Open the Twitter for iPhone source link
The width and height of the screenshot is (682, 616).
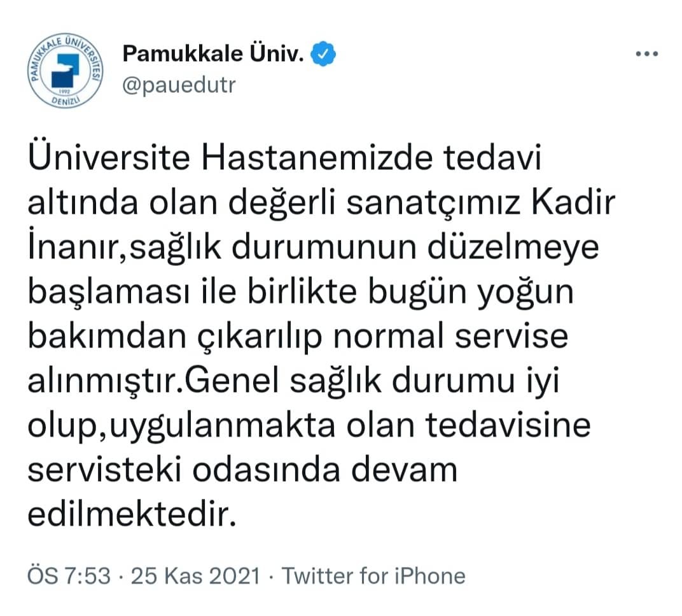(x=374, y=576)
